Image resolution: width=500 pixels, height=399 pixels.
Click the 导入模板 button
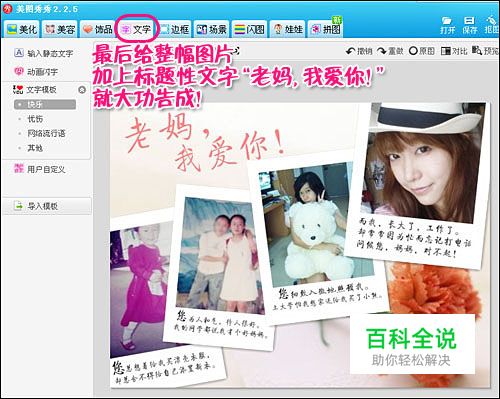pos(47,206)
